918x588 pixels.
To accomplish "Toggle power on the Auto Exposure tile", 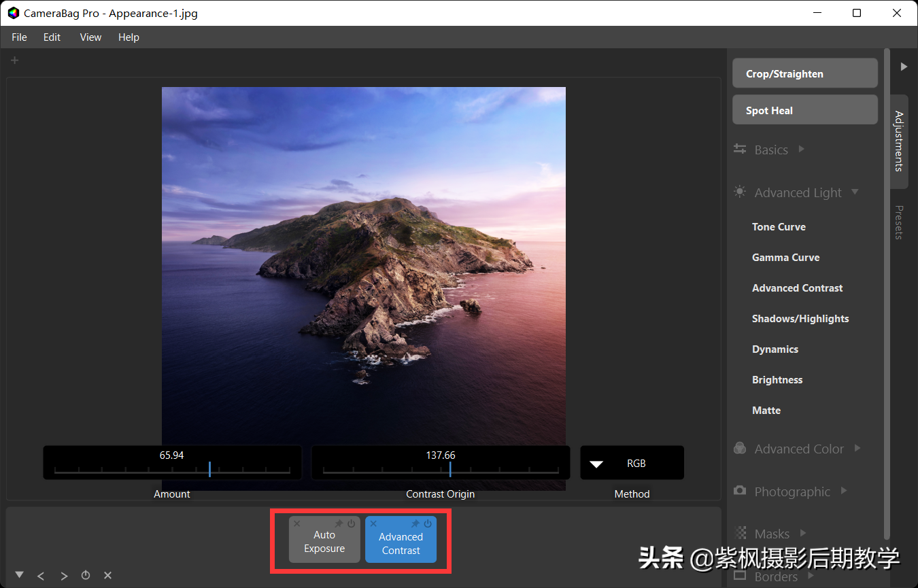I will 351,523.
